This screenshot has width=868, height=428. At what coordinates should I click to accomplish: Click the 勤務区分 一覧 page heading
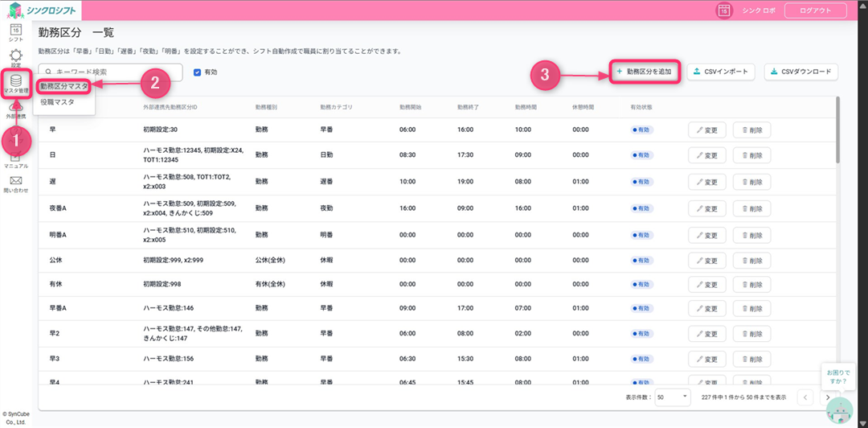(x=76, y=33)
